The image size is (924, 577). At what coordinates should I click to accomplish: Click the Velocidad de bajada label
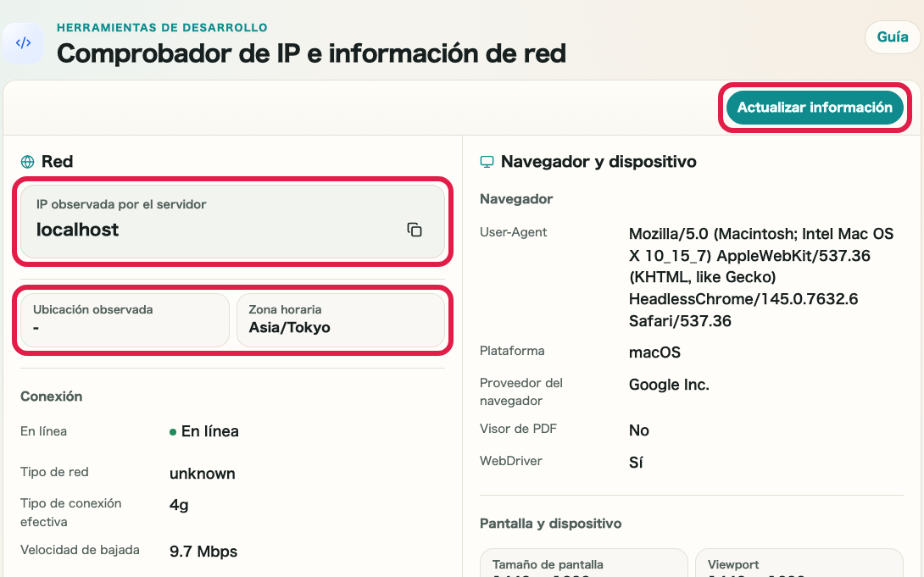80,550
